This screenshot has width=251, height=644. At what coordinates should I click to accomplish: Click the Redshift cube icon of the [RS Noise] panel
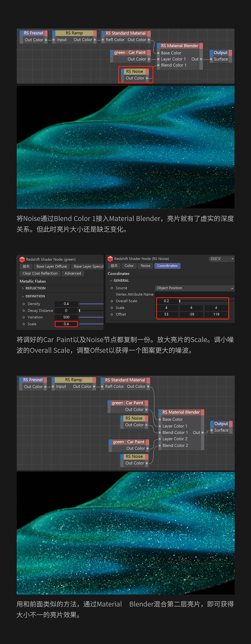[110, 259]
